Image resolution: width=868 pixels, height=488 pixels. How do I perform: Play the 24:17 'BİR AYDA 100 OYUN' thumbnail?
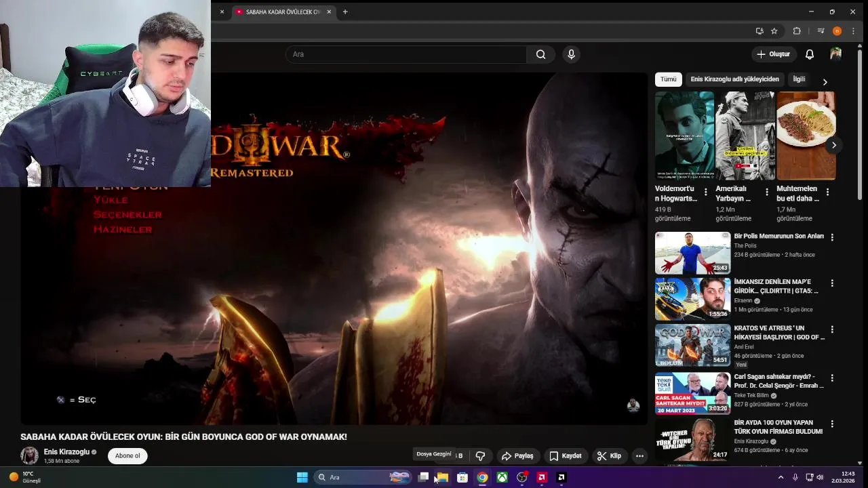coord(692,439)
